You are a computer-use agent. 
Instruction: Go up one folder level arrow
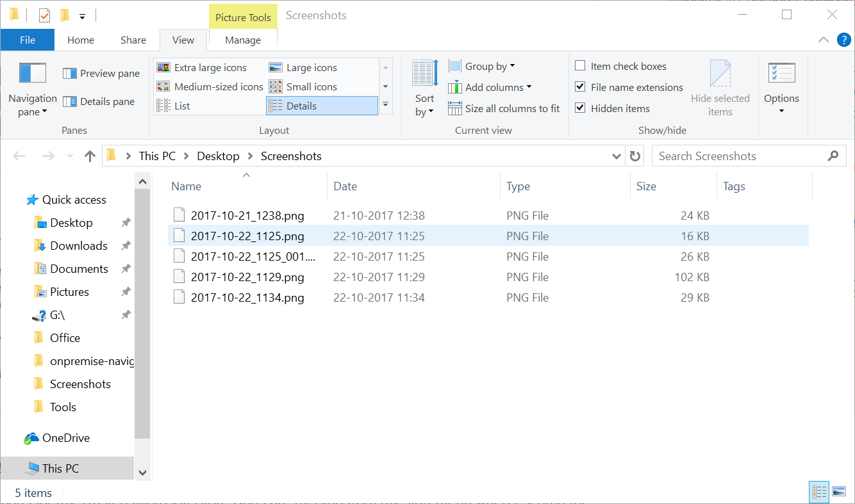point(90,156)
